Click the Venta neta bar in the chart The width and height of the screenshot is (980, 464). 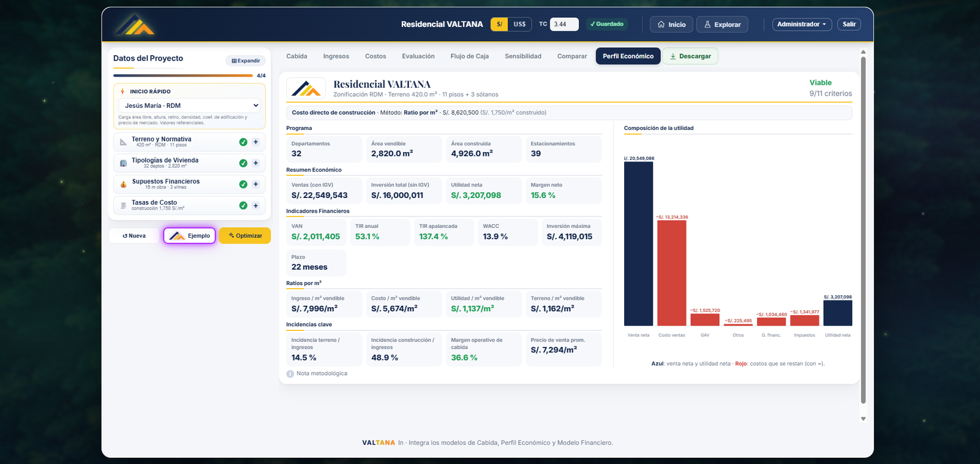(x=638, y=243)
